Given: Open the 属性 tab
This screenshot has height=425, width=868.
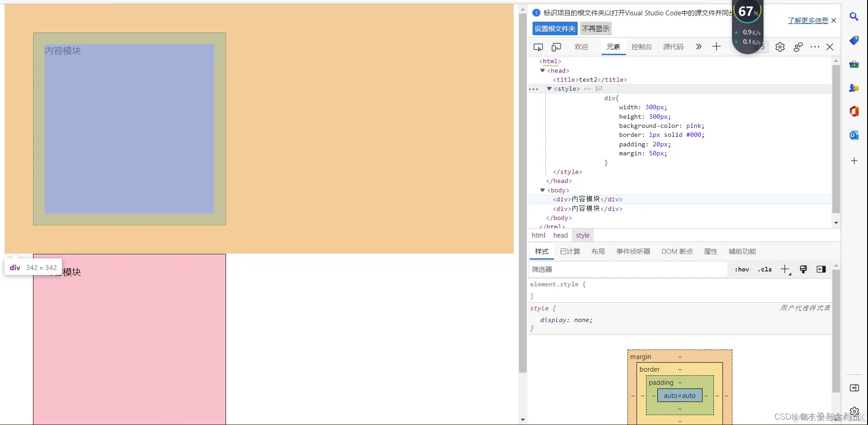Looking at the screenshot, I should click(x=711, y=252).
